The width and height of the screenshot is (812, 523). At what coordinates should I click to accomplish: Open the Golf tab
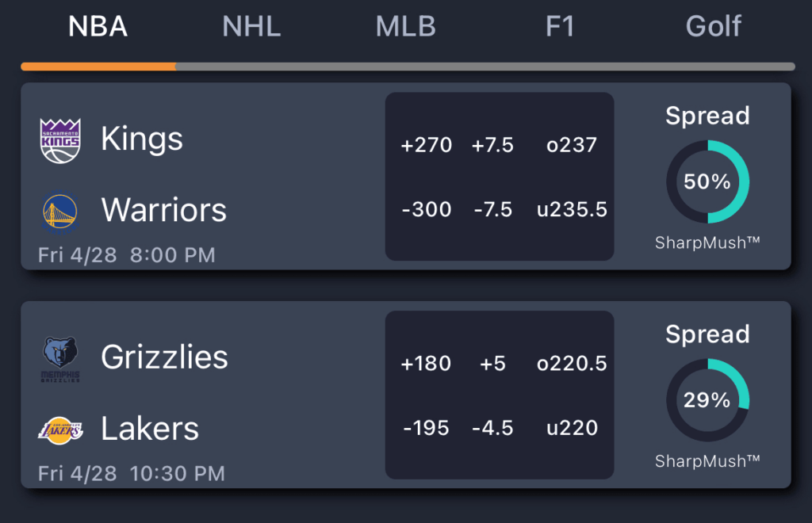point(713,26)
